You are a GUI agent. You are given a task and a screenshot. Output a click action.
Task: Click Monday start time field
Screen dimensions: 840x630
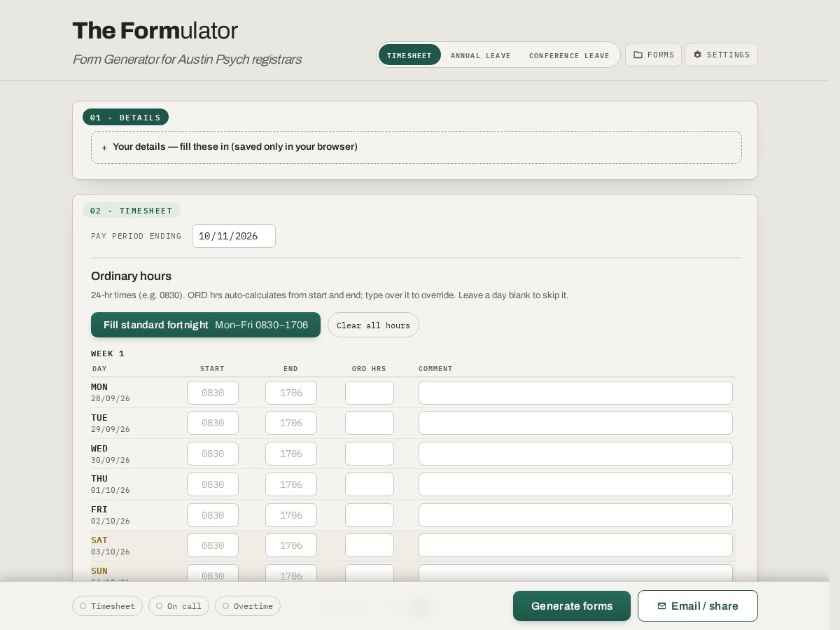(x=213, y=393)
